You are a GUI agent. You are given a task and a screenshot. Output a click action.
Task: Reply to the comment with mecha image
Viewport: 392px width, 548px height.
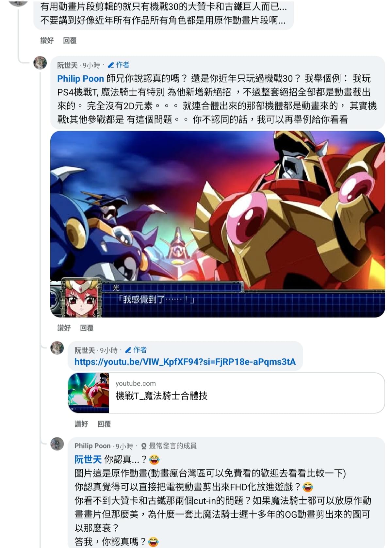(87, 328)
